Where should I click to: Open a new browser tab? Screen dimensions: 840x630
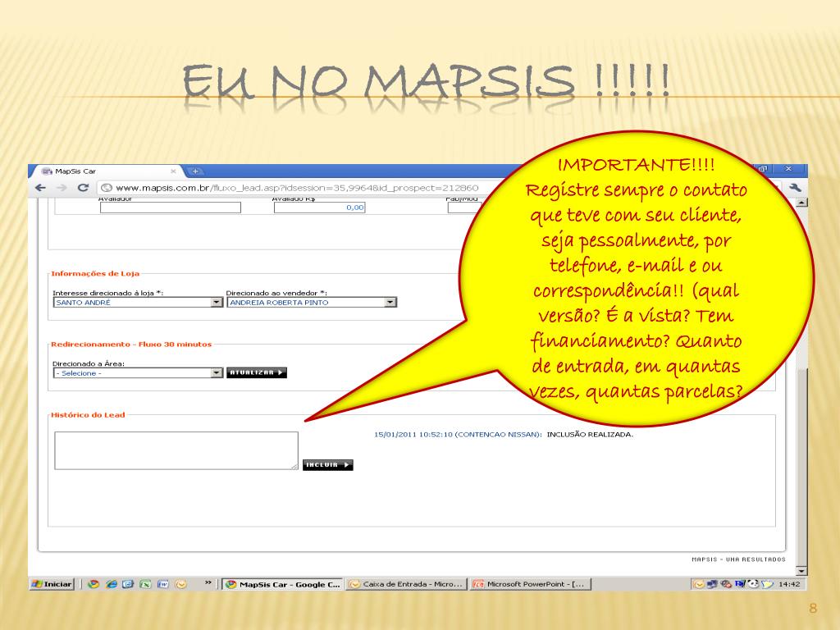tap(196, 171)
